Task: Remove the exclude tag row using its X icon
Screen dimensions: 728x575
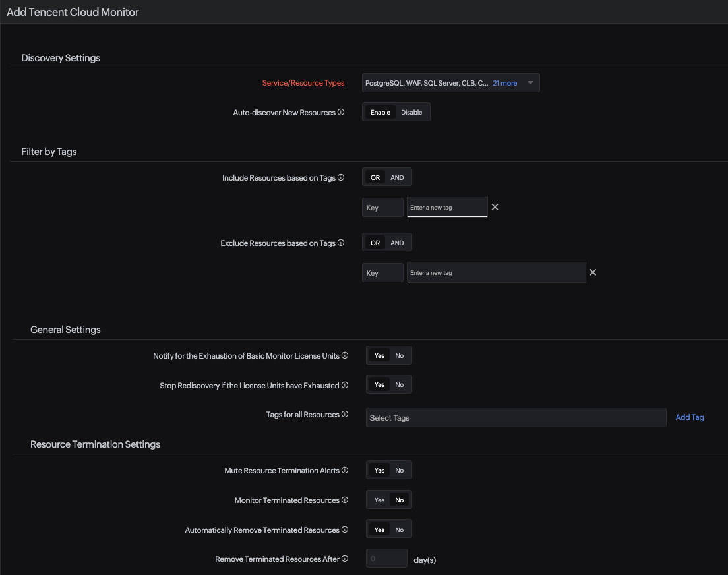Action: point(592,272)
